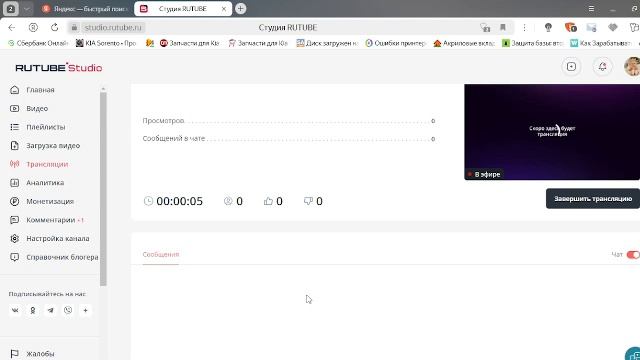Click the Yandex home icon in toolbar
The width and height of the screenshot is (640, 360).
pos(33,27)
